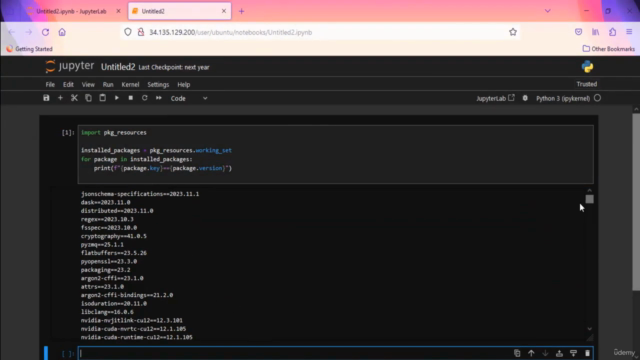This screenshot has width=640, height=360.
Task: Reload the current page
Action: pyautogui.click(x=45, y=32)
